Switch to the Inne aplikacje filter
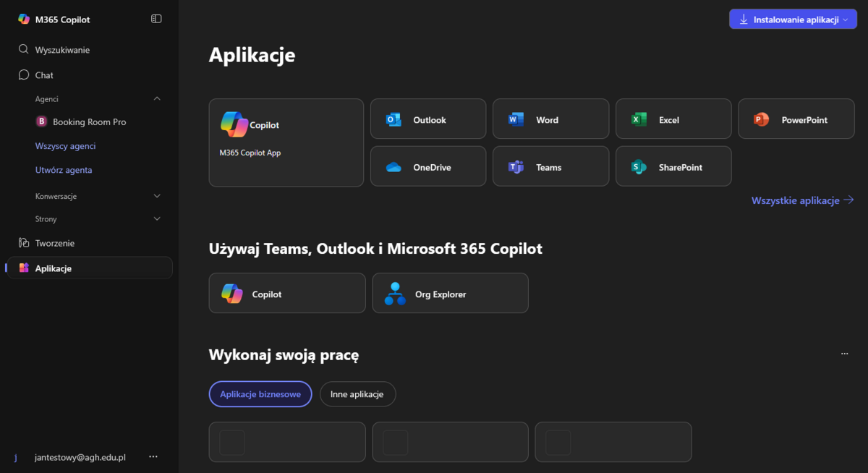This screenshot has height=473, width=868. [x=357, y=394]
